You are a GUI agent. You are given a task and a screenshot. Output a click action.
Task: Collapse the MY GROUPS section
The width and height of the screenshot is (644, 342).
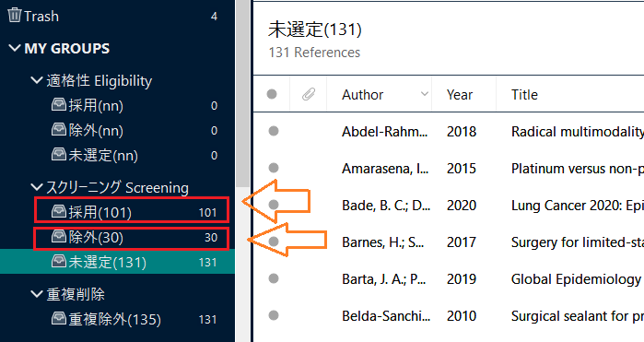tap(15, 49)
